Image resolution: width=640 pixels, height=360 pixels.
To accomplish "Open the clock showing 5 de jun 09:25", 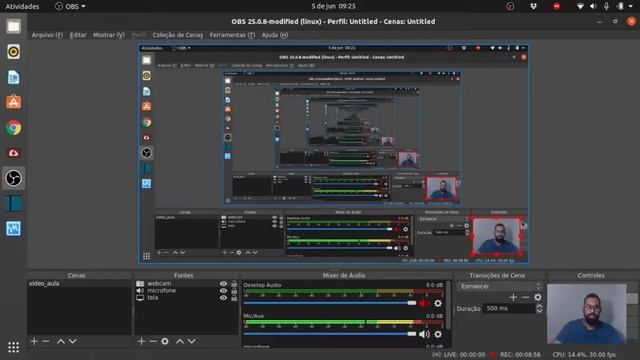I will 333,6.
